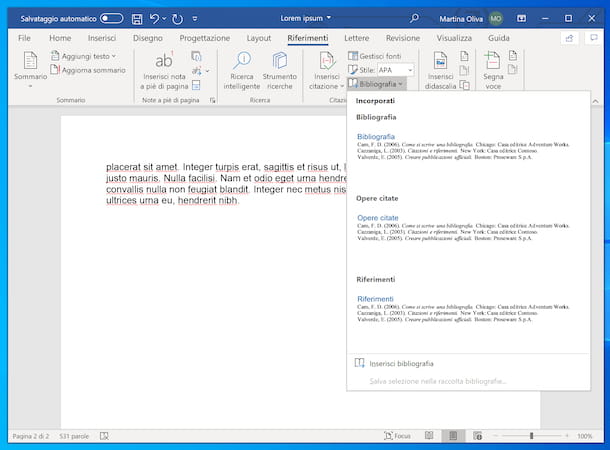This screenshot has height=450, width=610.
Task: Switch to the Layout tab
Action: (x=259, y=38)
